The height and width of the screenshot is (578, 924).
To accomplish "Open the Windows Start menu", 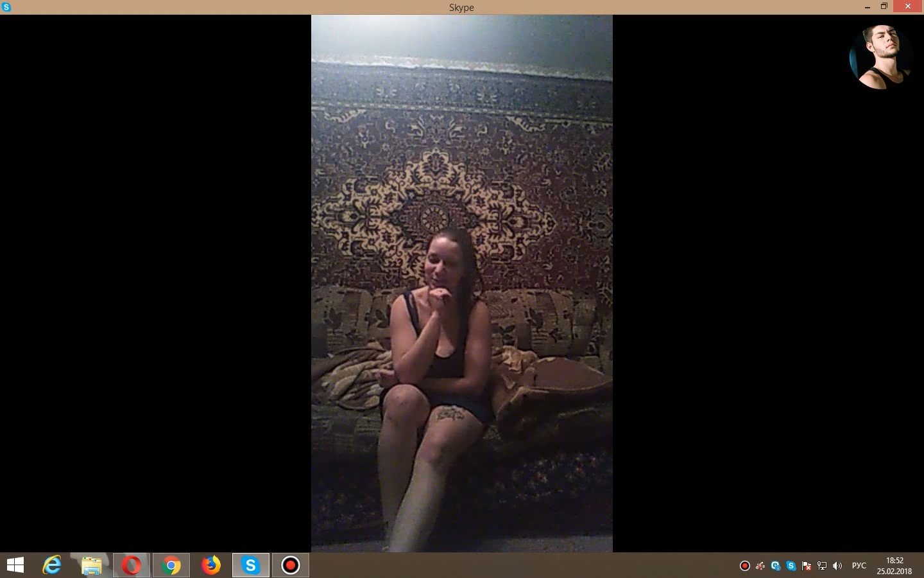I will click(x=15, y=565).
